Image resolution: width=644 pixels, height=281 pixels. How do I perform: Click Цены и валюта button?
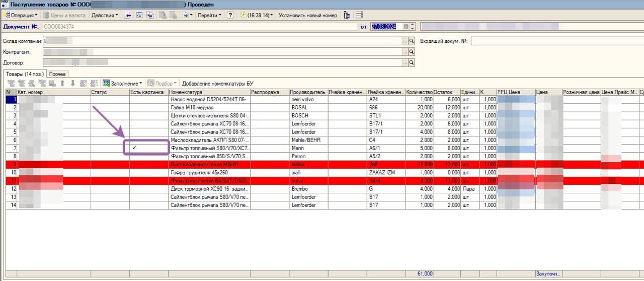[x=65, y=15]
